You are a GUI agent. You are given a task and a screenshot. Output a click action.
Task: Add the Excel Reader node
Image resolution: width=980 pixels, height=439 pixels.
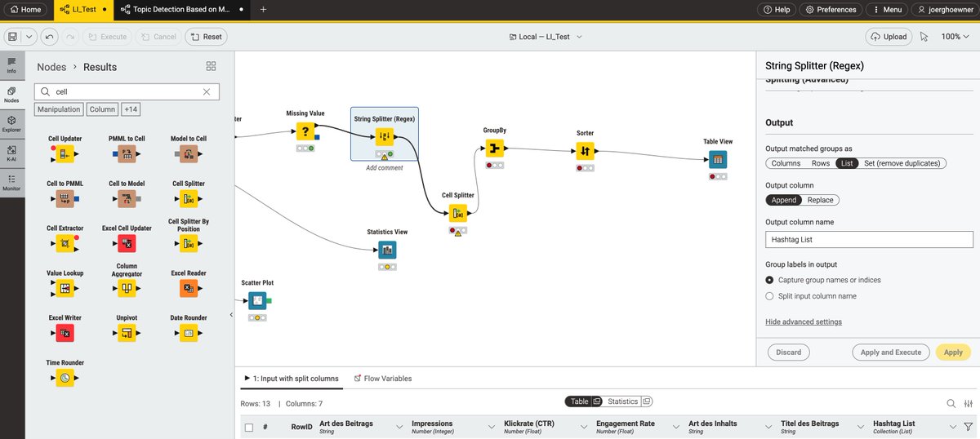189,288
